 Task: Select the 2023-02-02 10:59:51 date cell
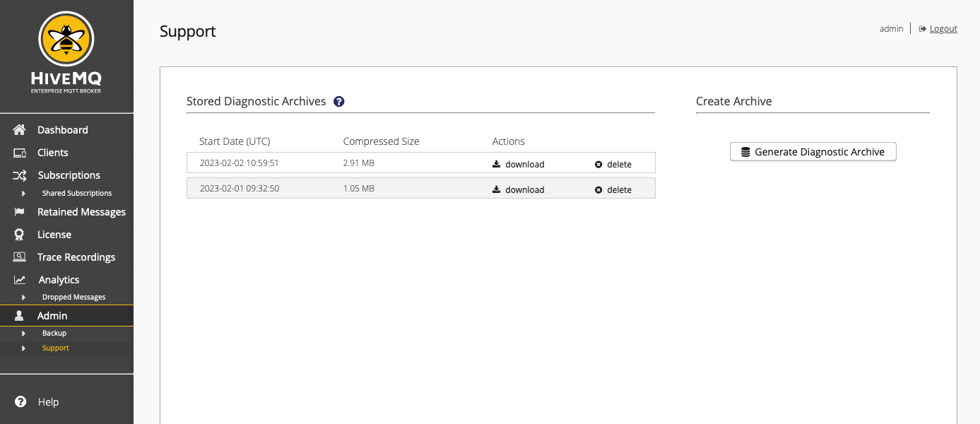240,163
